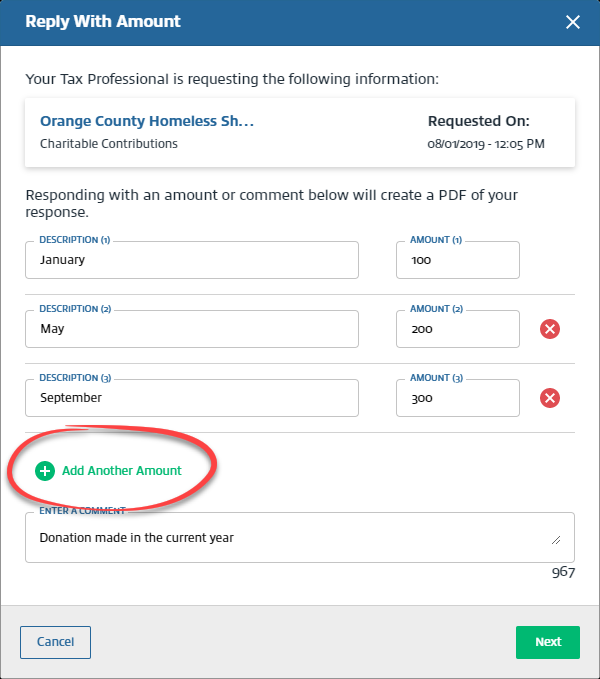Open Orange County Homeless Shelter request link
Screen dimensions: 600x679
[x=147, y=121]
